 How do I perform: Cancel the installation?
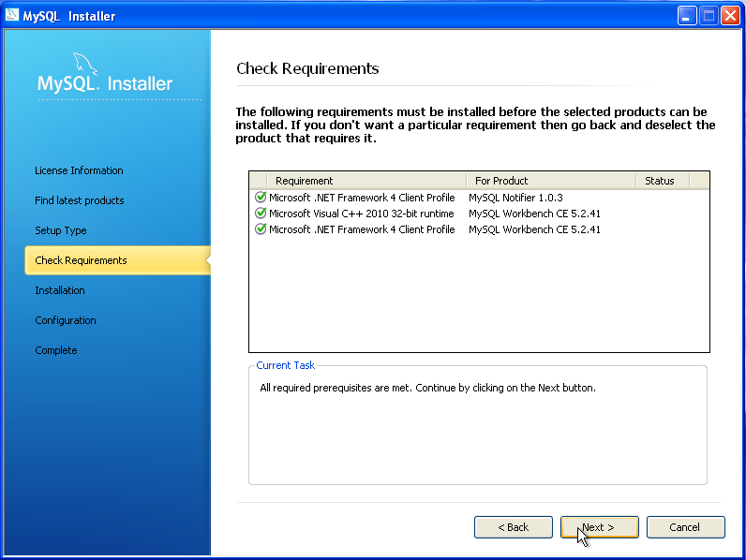pyautogui.click(x=685, y=527)
